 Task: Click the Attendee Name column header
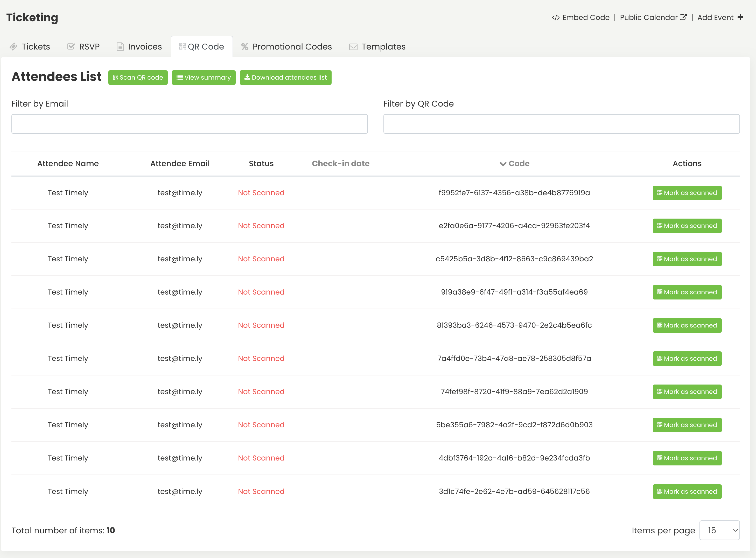pyautogui.click(x=68, y=163)
